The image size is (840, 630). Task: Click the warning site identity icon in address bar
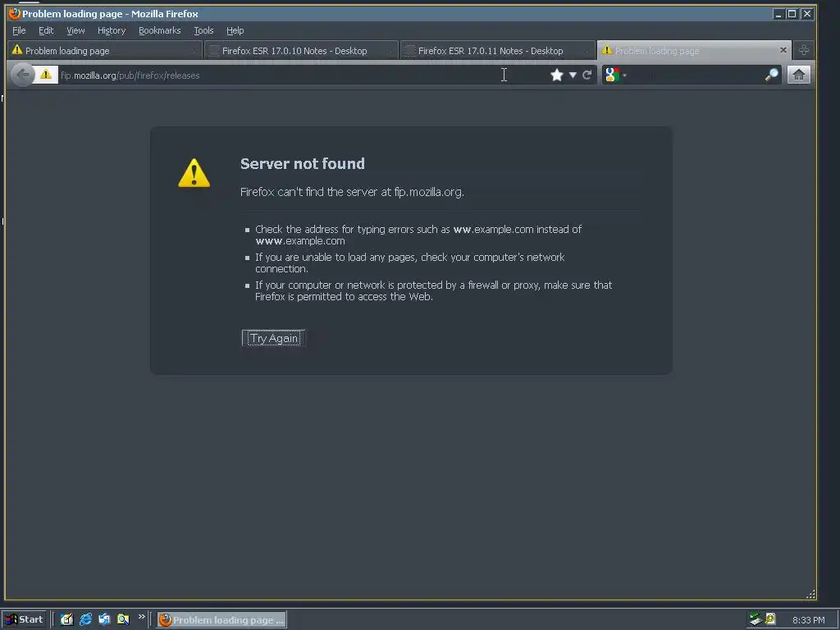[46, 75]
